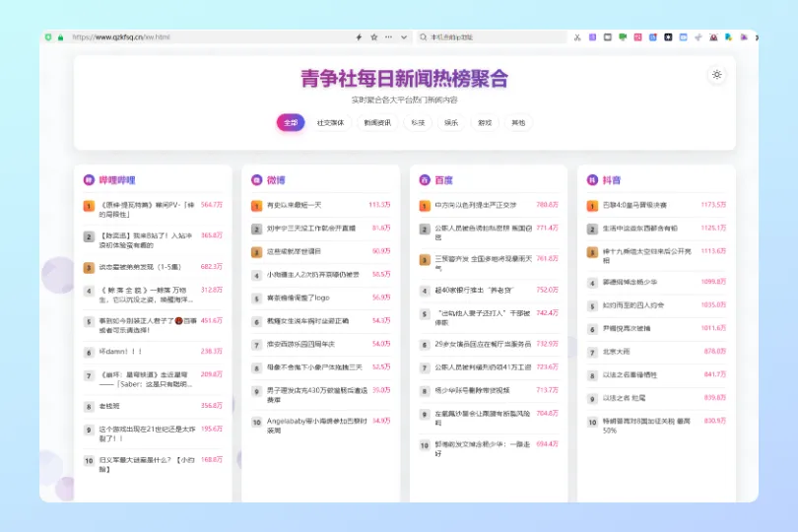Click the 564.7万 heat value in Bilibili
Image resolution: width=798 pixels, height=532 pixels.
pos(212,205)
